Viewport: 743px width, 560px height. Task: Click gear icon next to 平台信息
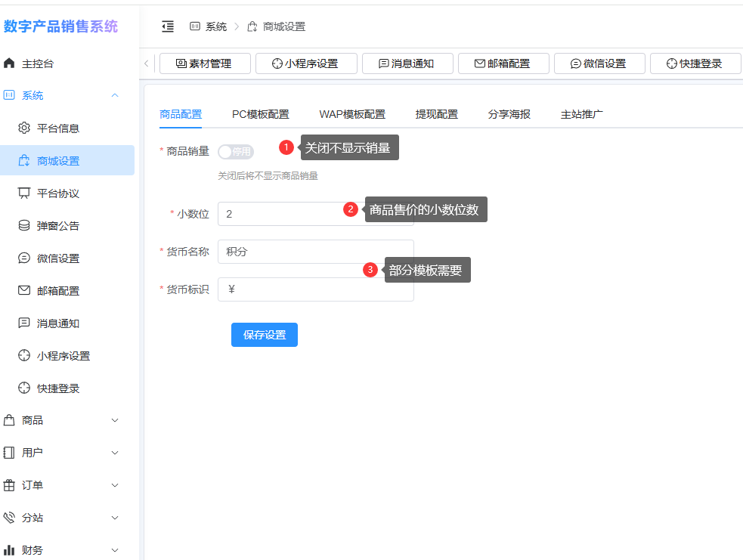(x=24, y=128)
